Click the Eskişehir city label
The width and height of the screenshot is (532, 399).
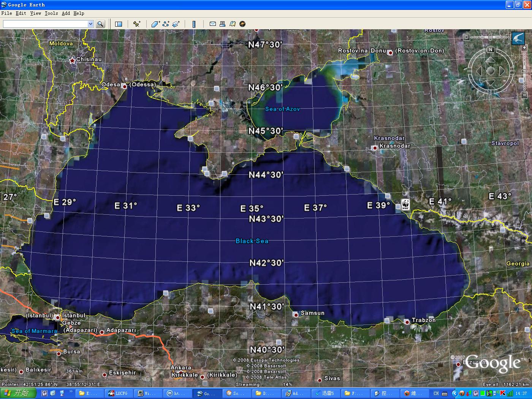[x=122, y=372]
